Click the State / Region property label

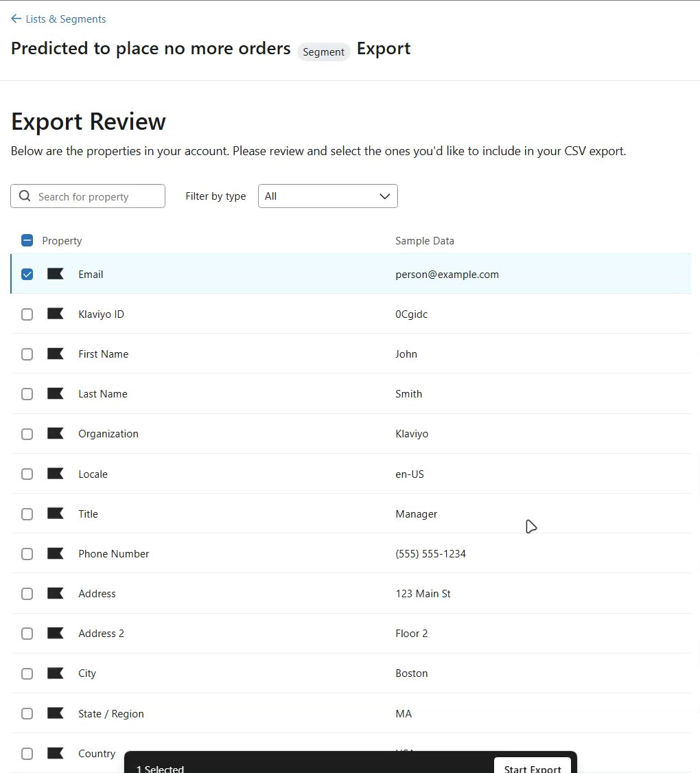tap(111, 714)
